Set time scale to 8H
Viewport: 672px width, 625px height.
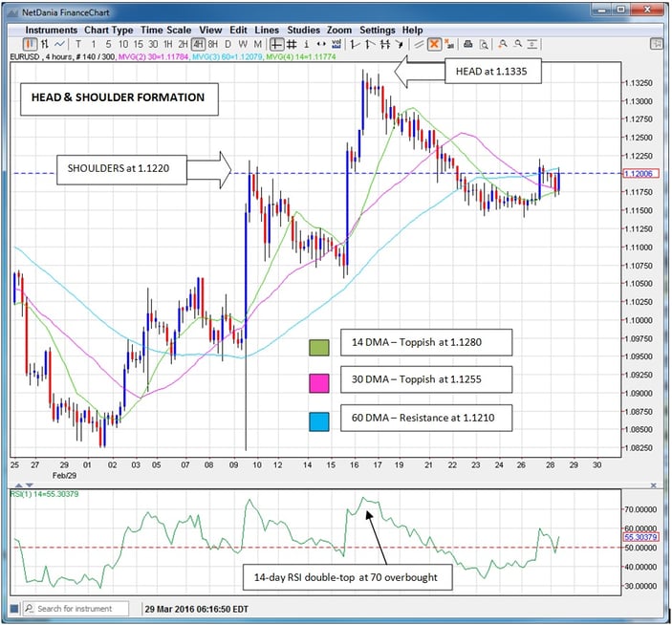pos(213,44)
